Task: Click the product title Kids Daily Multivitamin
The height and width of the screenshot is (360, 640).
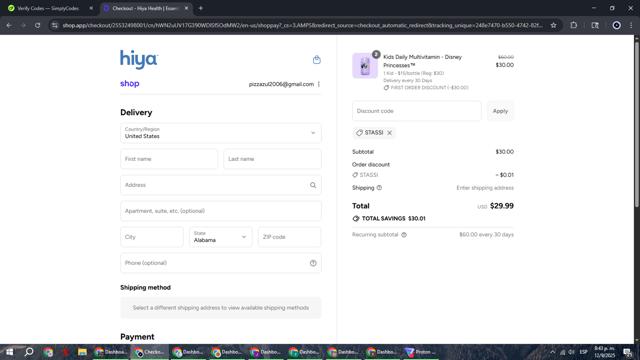Action: click(422, 61)
